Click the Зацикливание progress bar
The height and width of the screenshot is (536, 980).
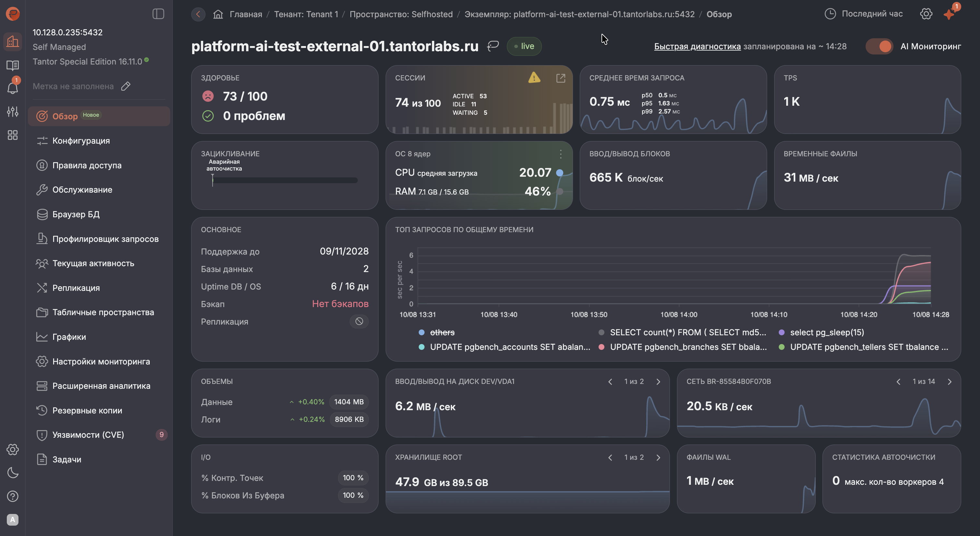coord(285,180)
